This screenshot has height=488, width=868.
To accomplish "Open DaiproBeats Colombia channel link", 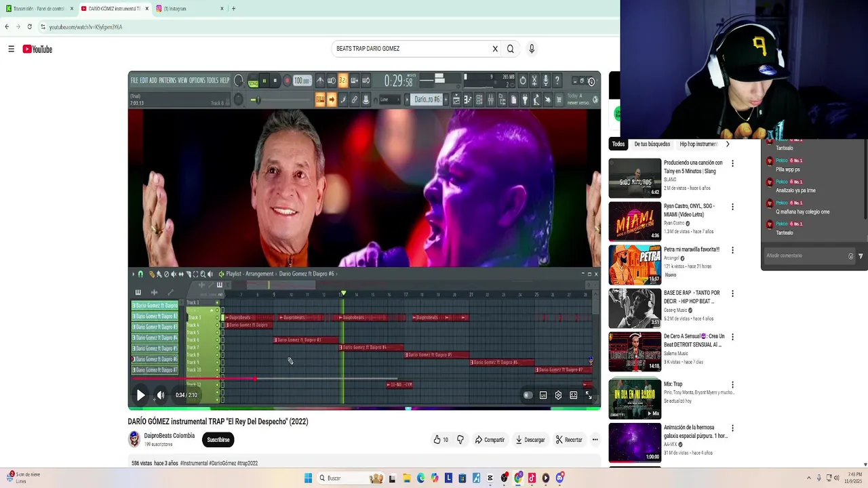I will (x=169, y=436).
